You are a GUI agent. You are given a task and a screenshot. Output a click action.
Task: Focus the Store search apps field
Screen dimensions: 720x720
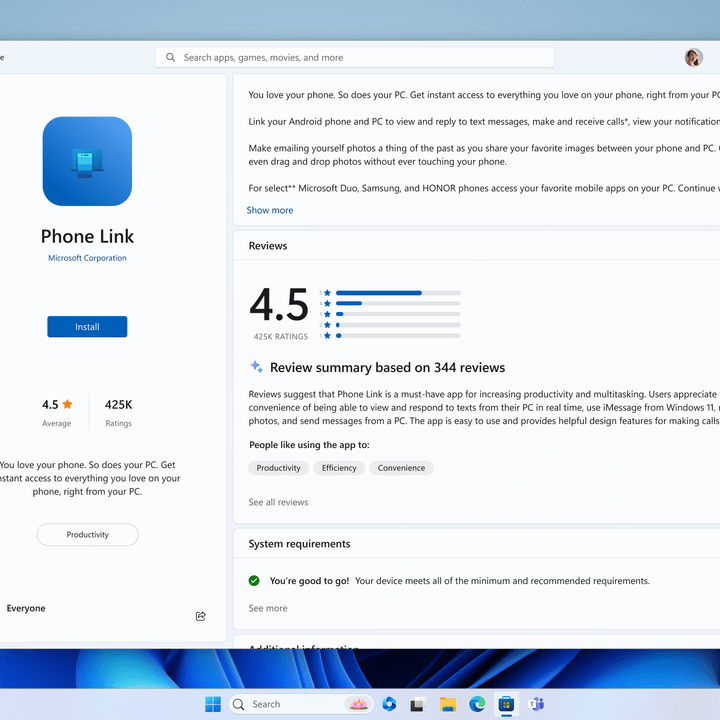[354, 57]
